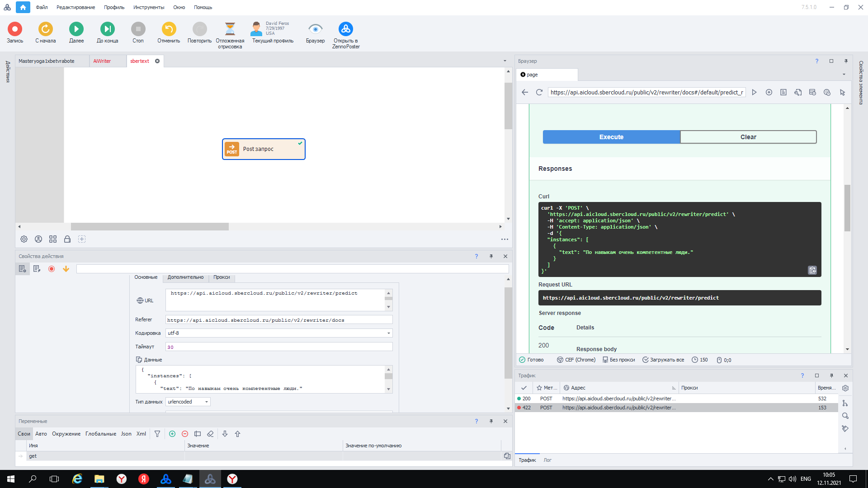This screenshot has height=488, width=868.
Task: Open the Тип данных urlencoded dropdown
Action: pyautogui.click(x=188, y=402)
